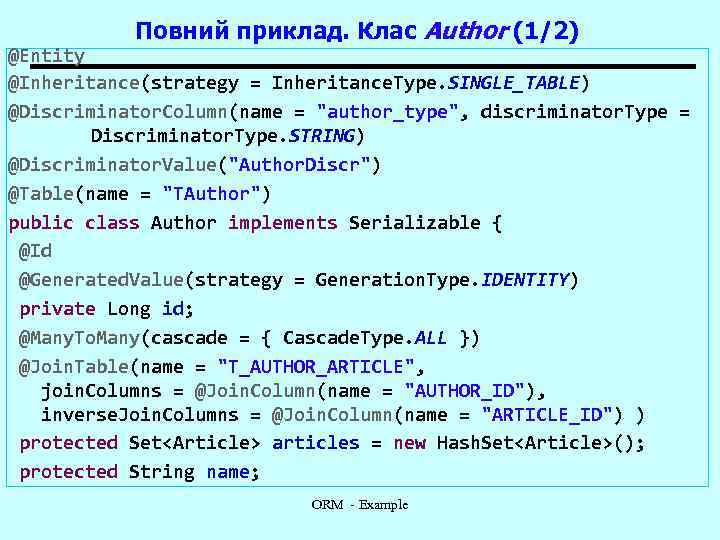Click 'HashSet<Article>()' constructor call
Viewport: 720px width, 540px height.
[535, 444]
